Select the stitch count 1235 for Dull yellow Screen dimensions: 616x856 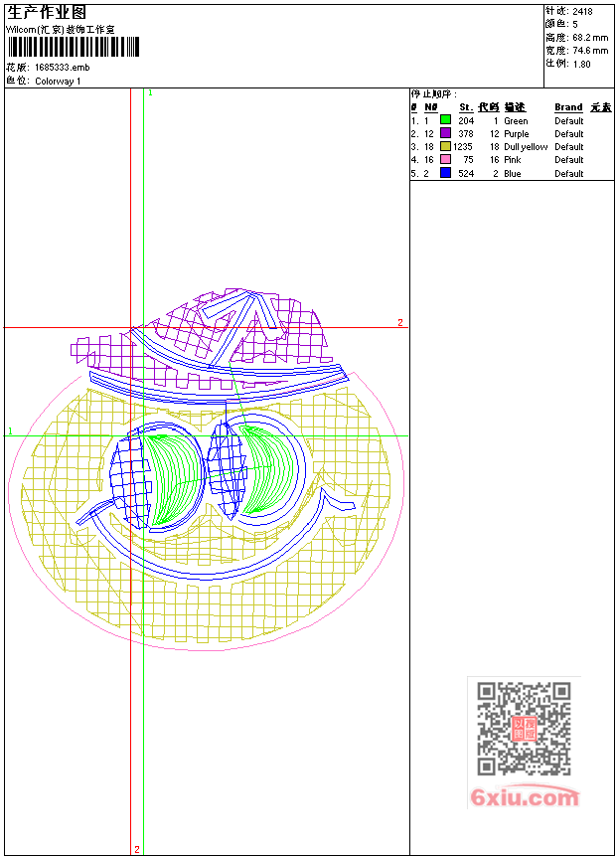pyautogui.click(x=463, y=147)
